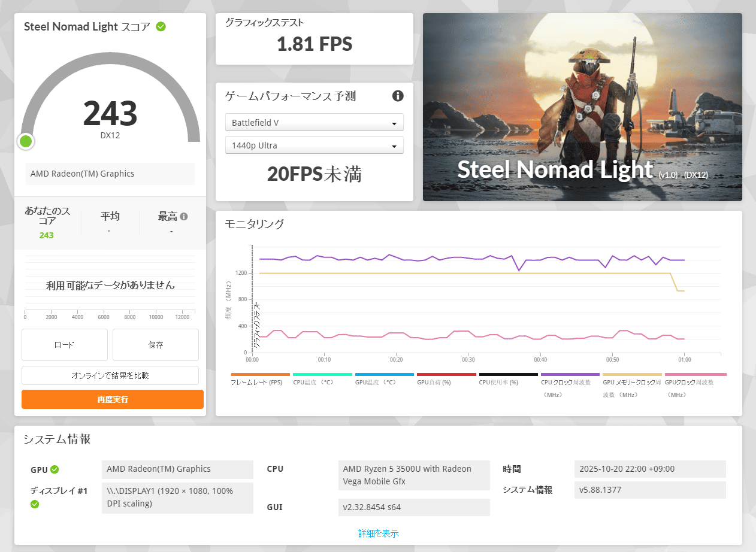756x552 pixels.
Task: Open the Battlefield V game dropdown
Action: tap(314, 123)
